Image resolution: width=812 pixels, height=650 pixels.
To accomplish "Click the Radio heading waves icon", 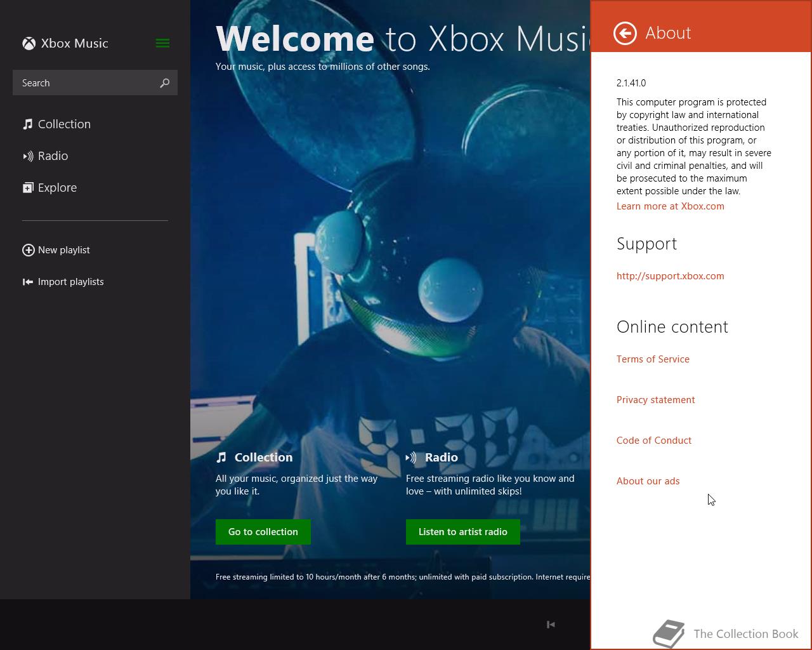I will tap(411, 457).
